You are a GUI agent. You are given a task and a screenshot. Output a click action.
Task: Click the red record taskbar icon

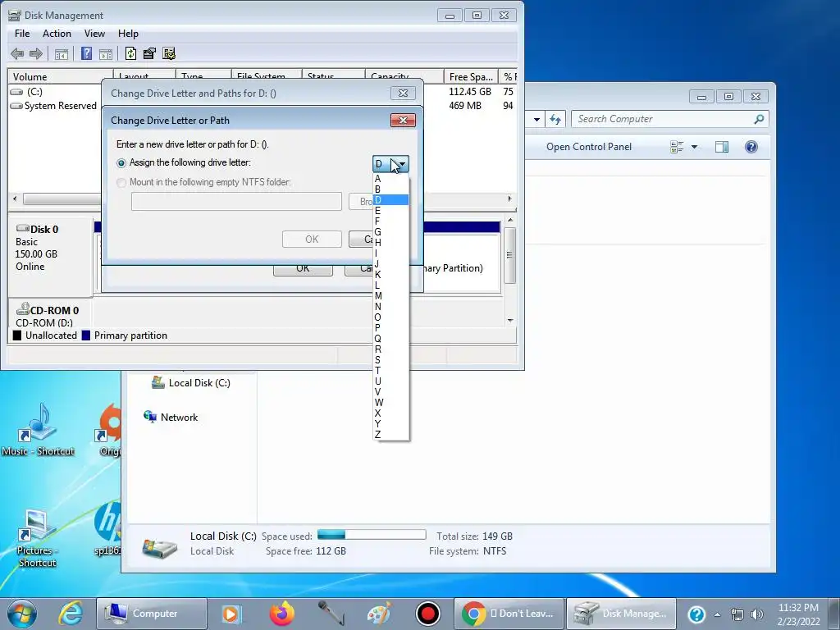click(x=428, y=614)
